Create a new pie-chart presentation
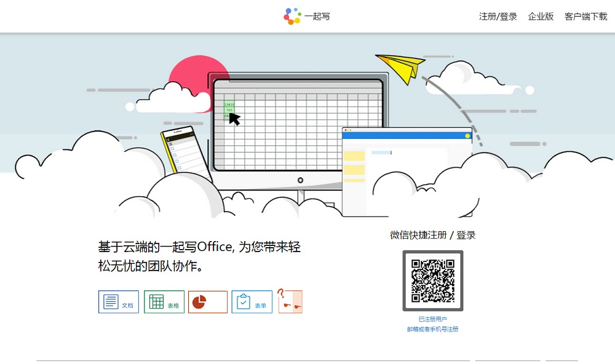The width and height of the screenshot is (615, 364). click(x=208, y=302)
